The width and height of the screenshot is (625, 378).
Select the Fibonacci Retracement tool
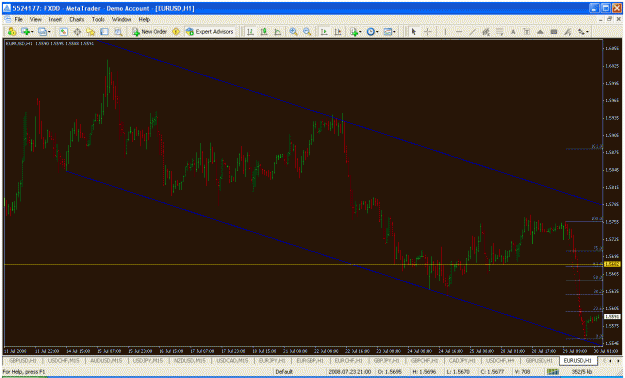(x=499, y=32)
